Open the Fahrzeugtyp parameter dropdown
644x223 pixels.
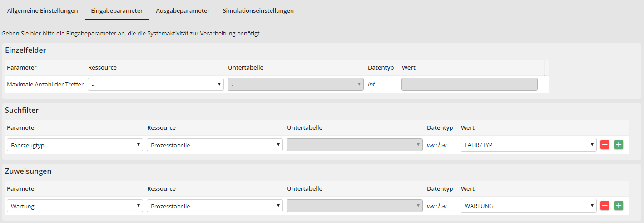(x=75, y=145)
